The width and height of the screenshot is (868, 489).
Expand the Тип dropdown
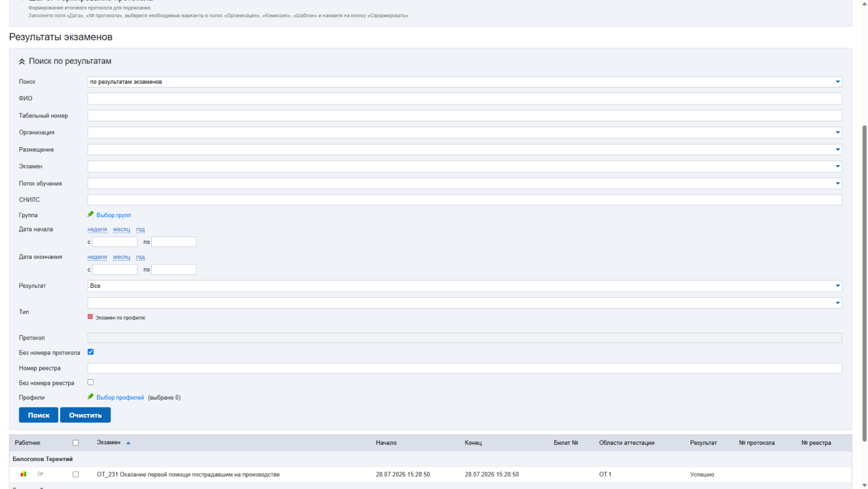464,303
